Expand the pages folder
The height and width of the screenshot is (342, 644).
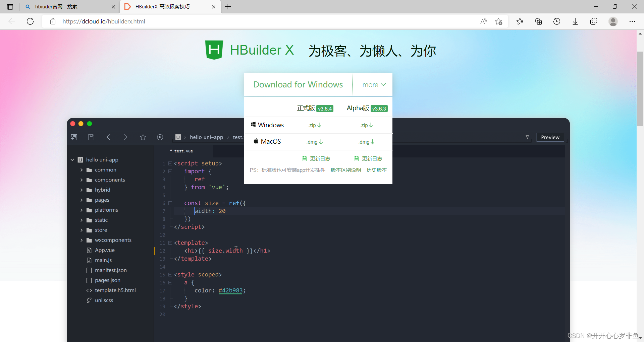[82, 200]
